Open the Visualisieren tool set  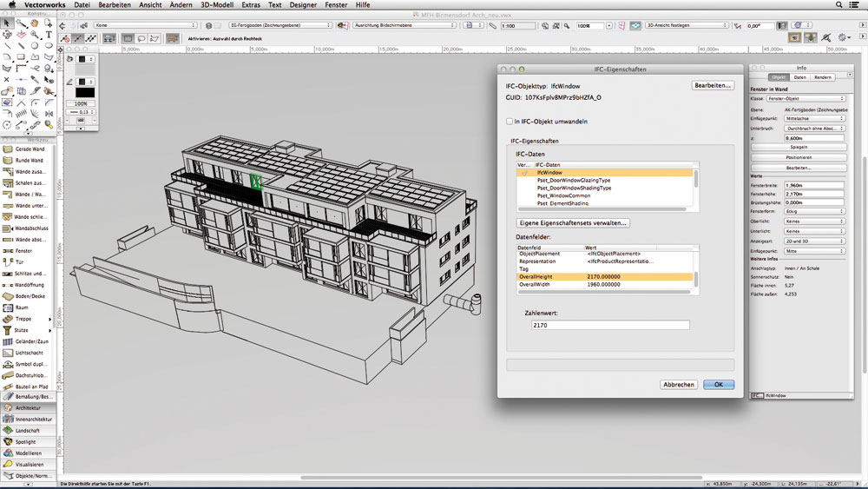pos(29,465)
